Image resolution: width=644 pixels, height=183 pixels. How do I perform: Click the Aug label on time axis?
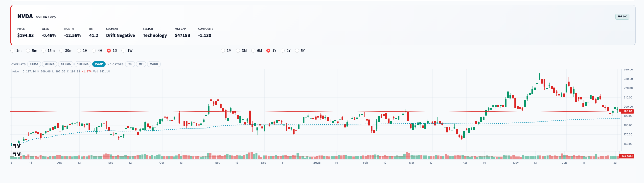[x=60, y=163]
